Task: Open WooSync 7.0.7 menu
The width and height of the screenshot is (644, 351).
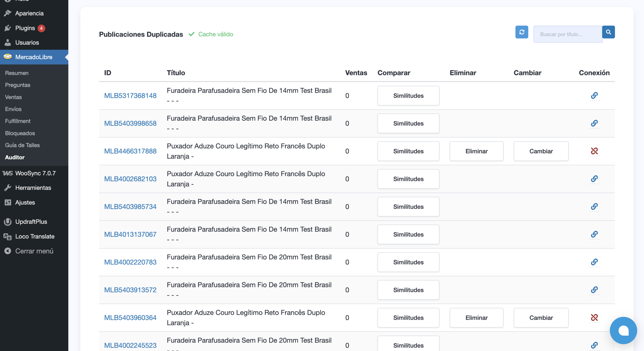Action: [x=34, y=173]
